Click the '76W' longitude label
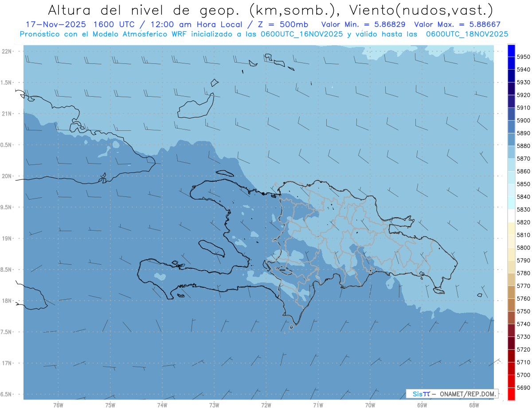The height and width of the screenshot is (411, 532). click(x=58, y=405)
